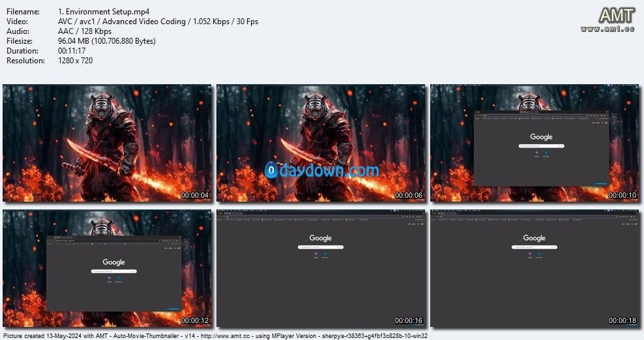Select the video codec line 'AVC / avc1'
Image resolution: width=644 pixels, height=340 pixels.
pos(76,22)
